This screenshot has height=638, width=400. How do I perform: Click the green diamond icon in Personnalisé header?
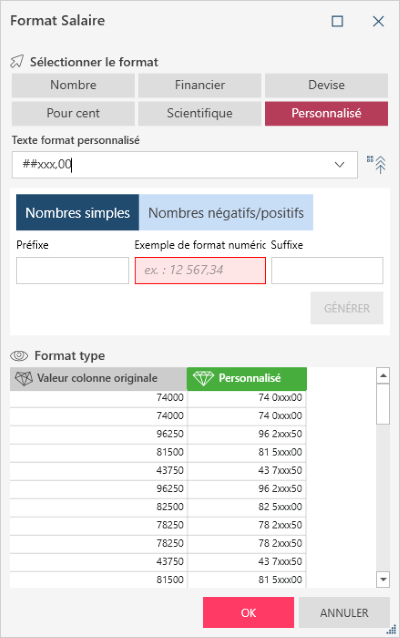(x=203, y=378)
